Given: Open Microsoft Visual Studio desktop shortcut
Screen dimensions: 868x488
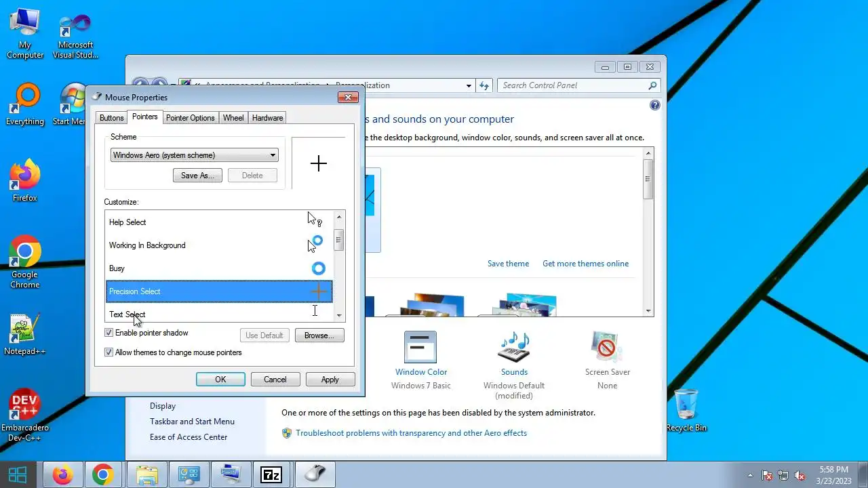Looking at the screenshot, I should (x=75, y=36).
